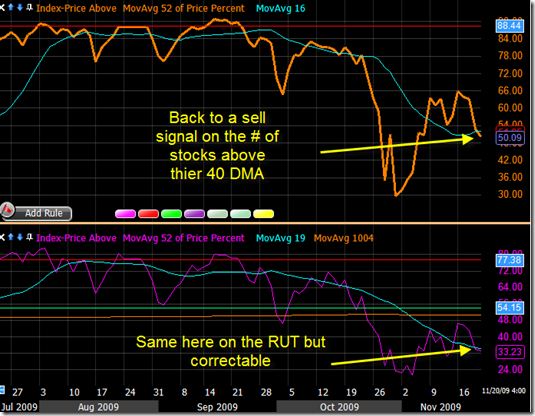Image resolution: width=535 pixels, height=416 pixels.
Task: Select the magenta color swatch
Action: 125,214
